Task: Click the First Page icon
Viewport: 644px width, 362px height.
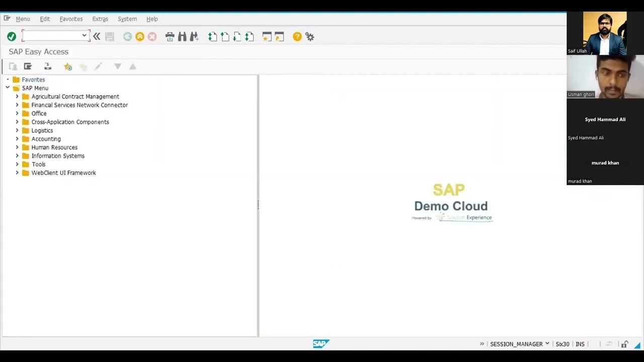Action: tap(212, 37)
